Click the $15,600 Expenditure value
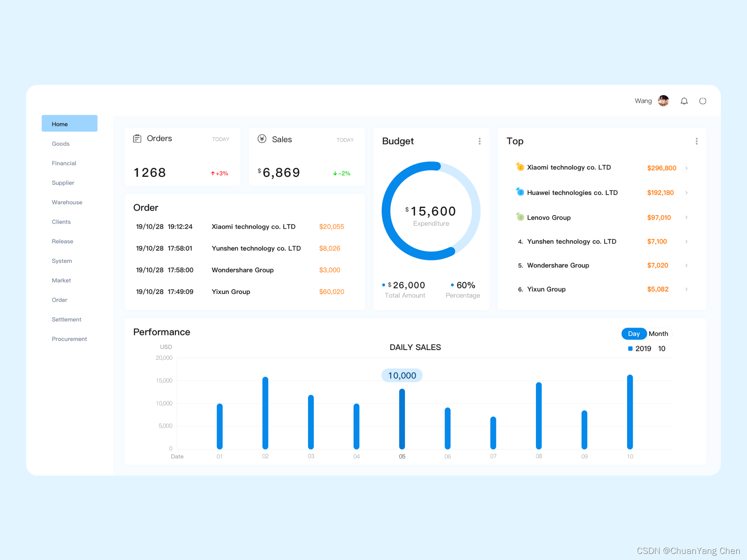747x560 pixels. point(430,211)
